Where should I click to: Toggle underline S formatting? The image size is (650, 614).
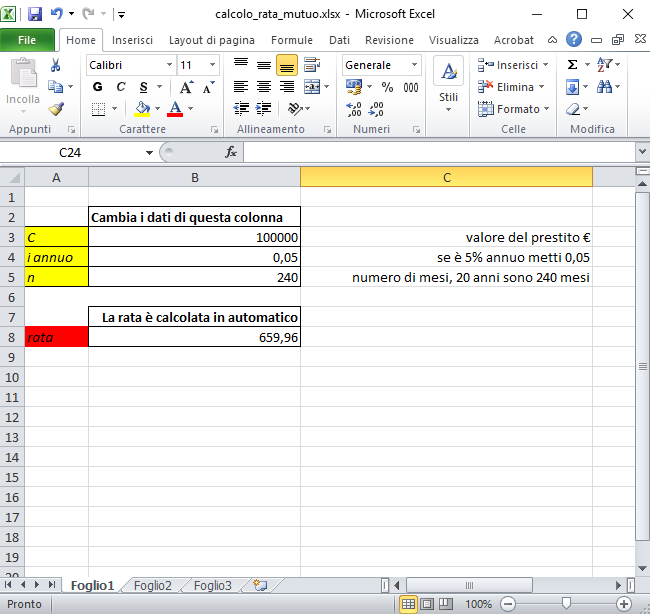pyautogui.click(x=143, y=87)
